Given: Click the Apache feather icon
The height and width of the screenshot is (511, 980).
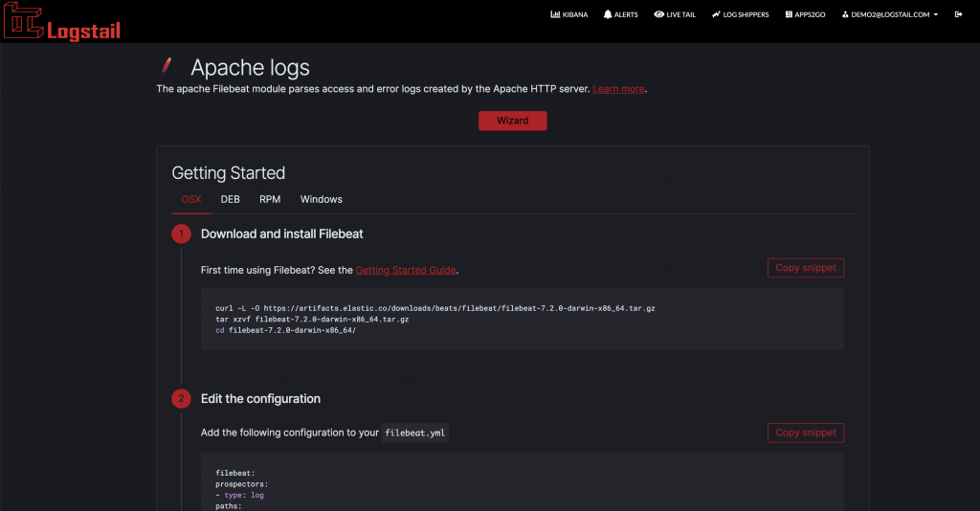Looking at the screenshot, I should point(167,66).
